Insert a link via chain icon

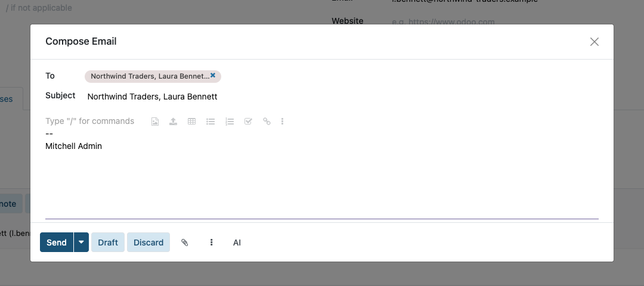pyautogui.click(x=267, y=122)
